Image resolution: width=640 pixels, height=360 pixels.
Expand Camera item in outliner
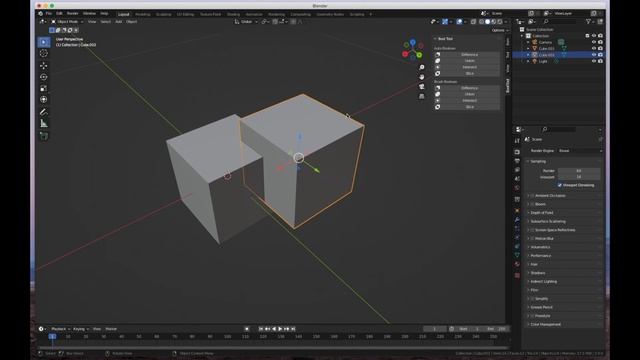pyautogui.click(x=528, y=42)
